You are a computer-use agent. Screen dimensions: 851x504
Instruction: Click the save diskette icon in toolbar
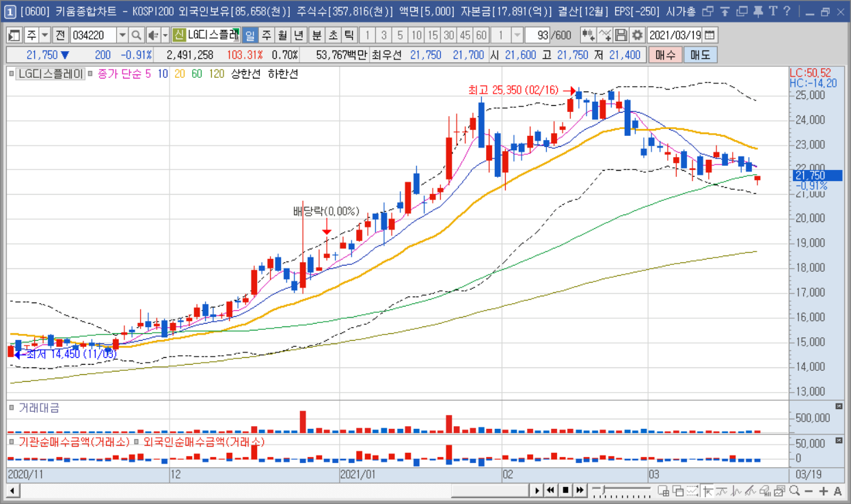point(621,35)
